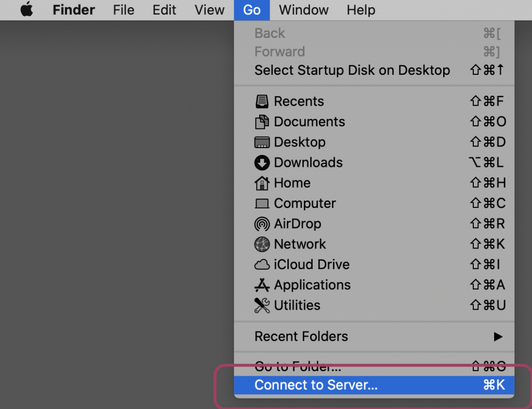Click the iCloud Drive cloud icon

(262, 265)
